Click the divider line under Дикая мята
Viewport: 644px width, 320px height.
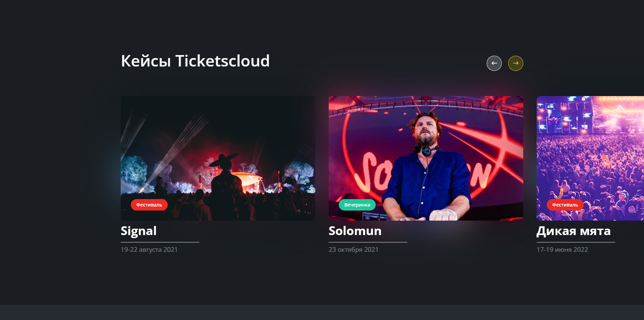(x=576, y=242)
